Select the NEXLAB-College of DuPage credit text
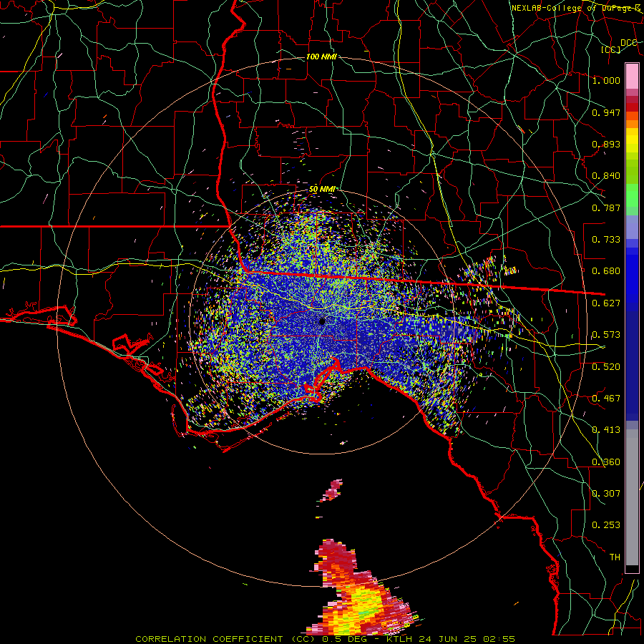The width and height of the screenshot is (644, 644). [576, 8]
